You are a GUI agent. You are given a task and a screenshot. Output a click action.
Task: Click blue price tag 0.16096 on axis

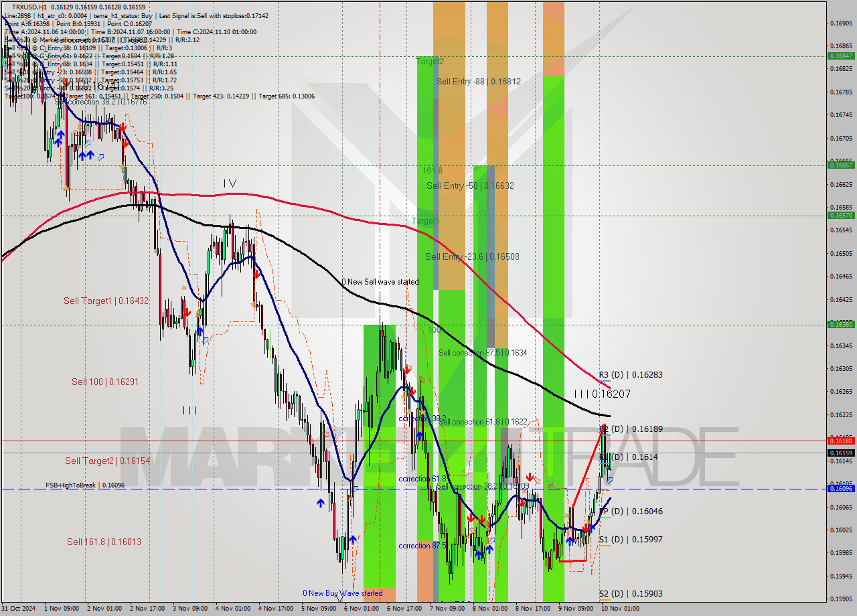pyautogui.click(x=841, y=489)
